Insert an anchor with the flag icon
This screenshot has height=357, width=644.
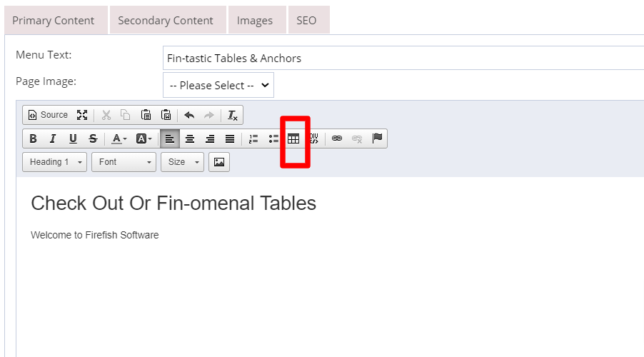point(377,139)
